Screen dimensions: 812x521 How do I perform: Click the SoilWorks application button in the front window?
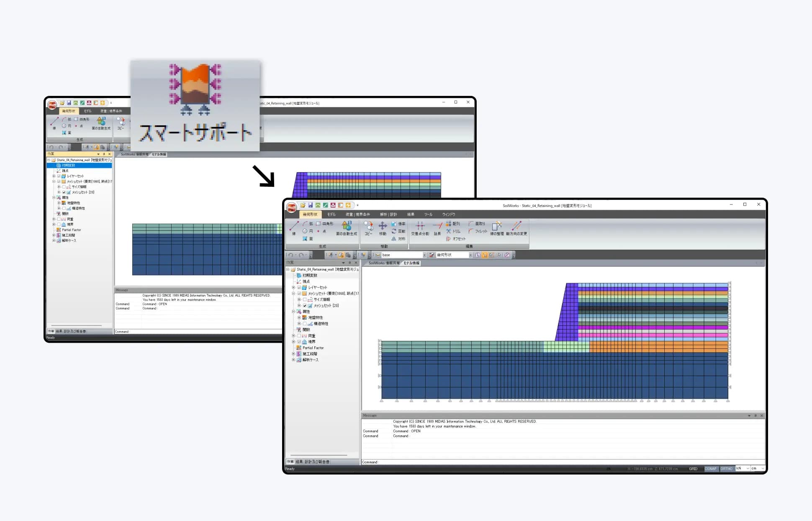[x=291, y=208]
